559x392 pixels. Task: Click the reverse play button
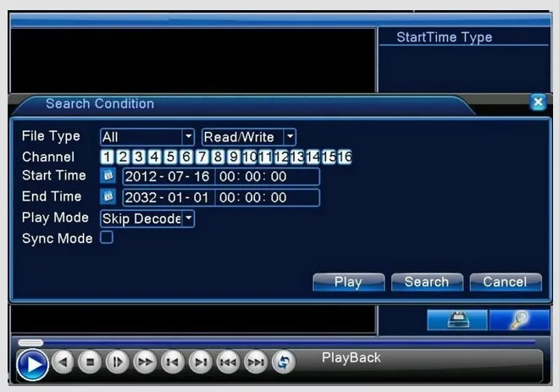(x=63, y=362)
